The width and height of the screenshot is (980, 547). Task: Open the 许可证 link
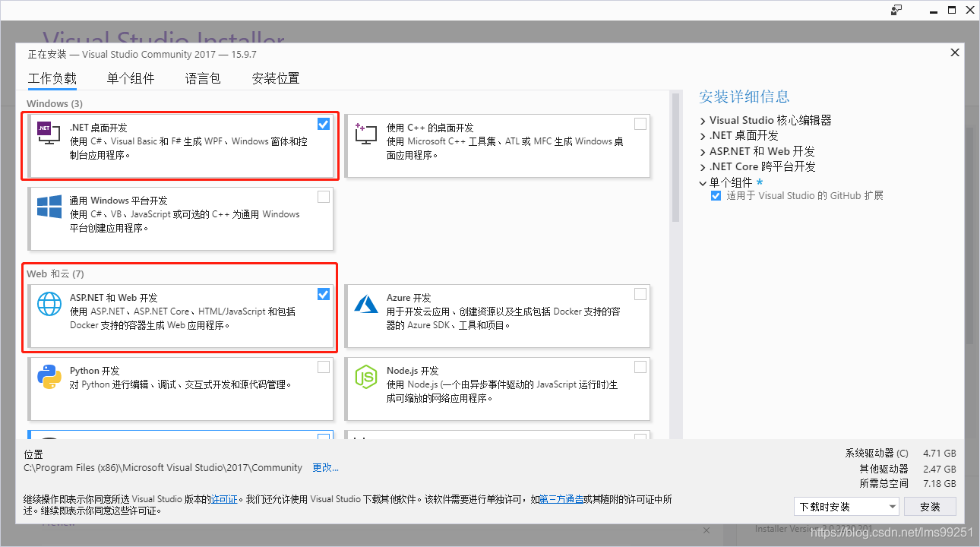tap(224, 499)
